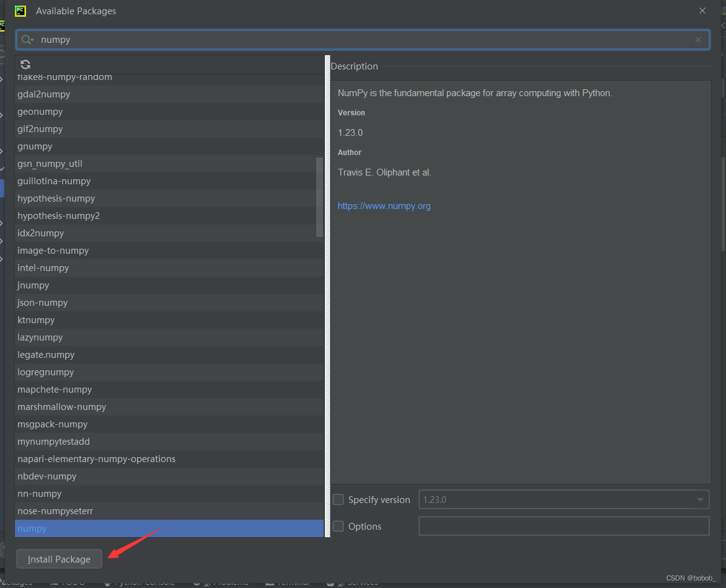The width and height of the screenshot is (726, 588).
Task: Select the json-numpy package
Action: tap(169, 303)
